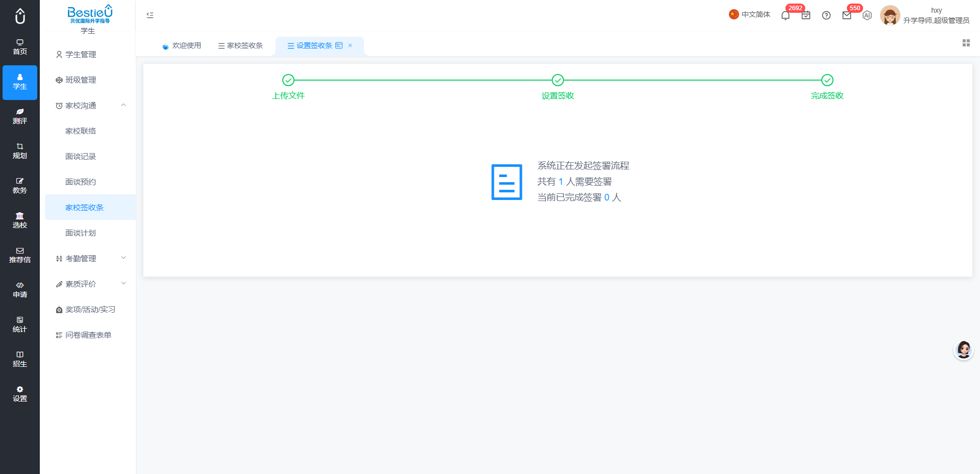980x474 pixels.
Task: Switch to the 家校签收条 tab
Action: click(240, 45)
